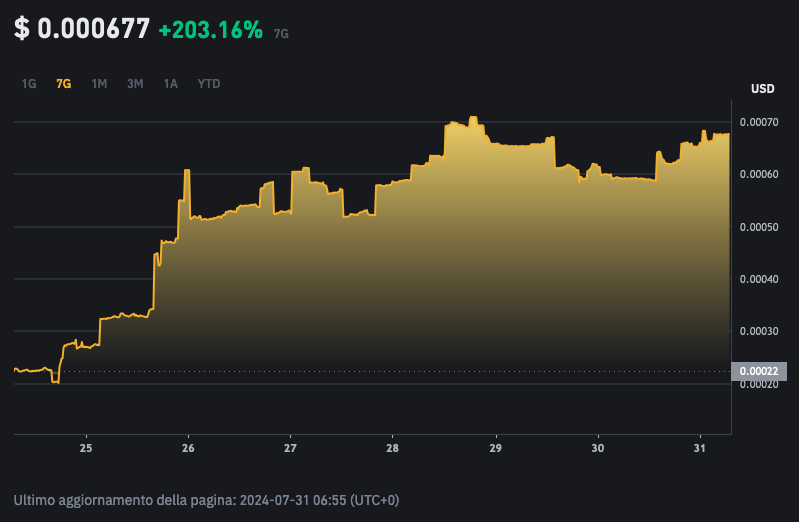
Task: Click the 0.00070 axis label
Action: click(x=758, y=122)
